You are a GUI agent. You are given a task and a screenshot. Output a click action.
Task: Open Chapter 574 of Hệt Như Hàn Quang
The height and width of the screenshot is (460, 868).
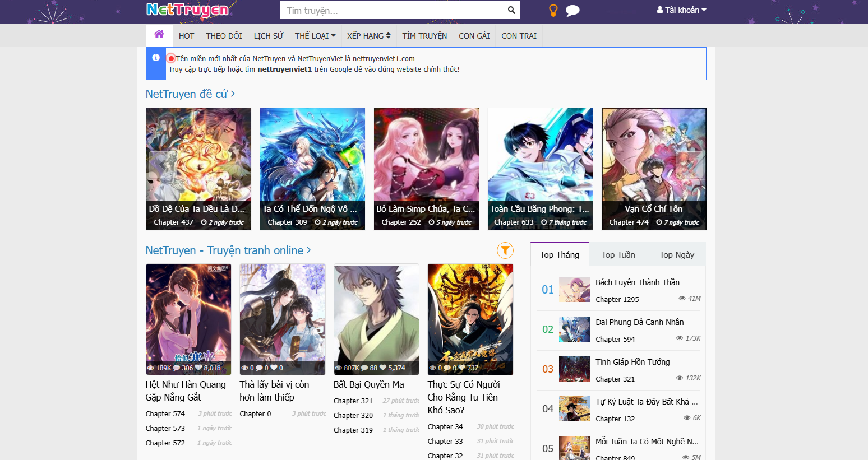[165, 414]
